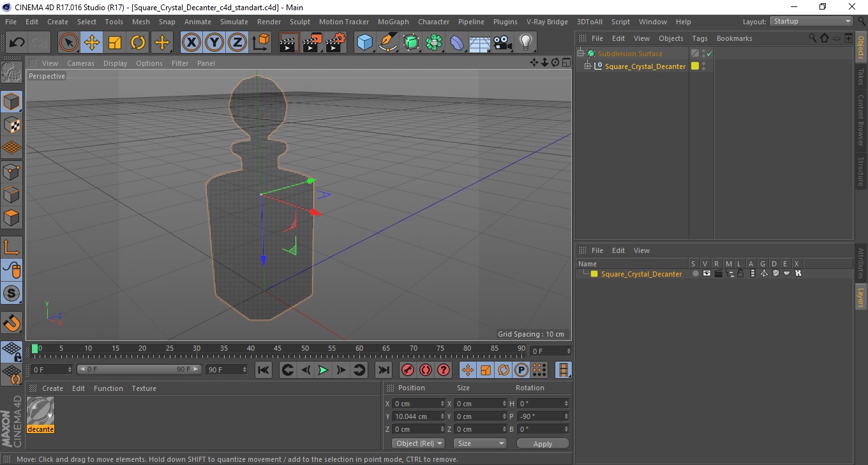Open the MoGraph menu
The height and width of the screenshot is (465, 868).
pos(393,22)
